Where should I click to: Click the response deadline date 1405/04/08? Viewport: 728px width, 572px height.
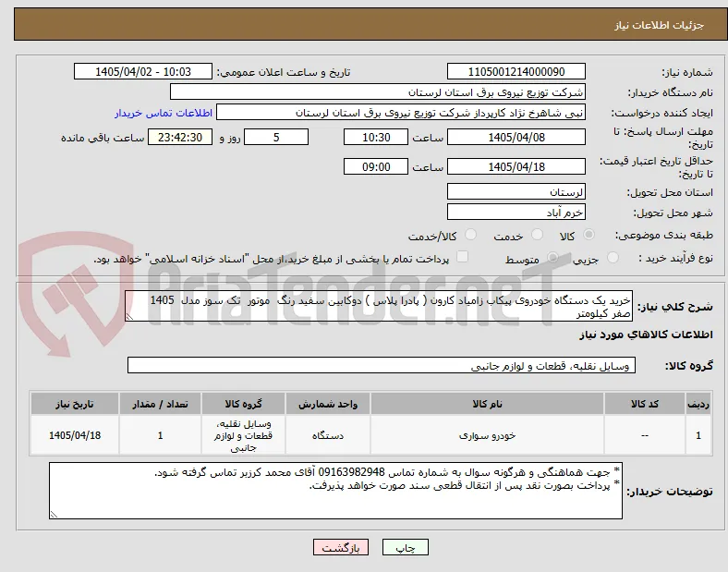pyautogui.click(x=516, y=137)
